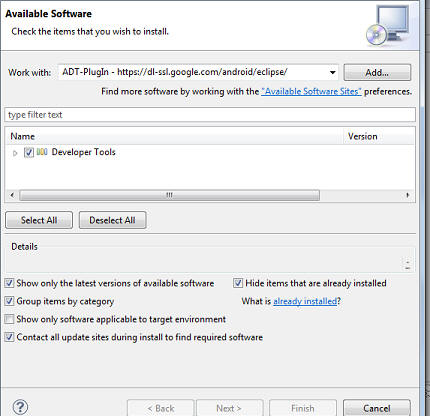Enable Show only software applicable to target environment
The image size is (430, 416).
(9, 319)
